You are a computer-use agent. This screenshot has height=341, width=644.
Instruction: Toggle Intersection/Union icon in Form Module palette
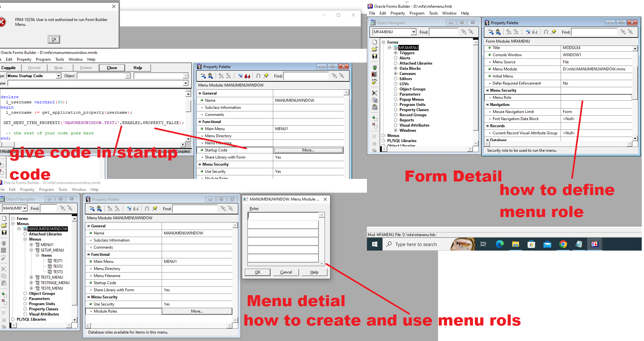[546, 32]
